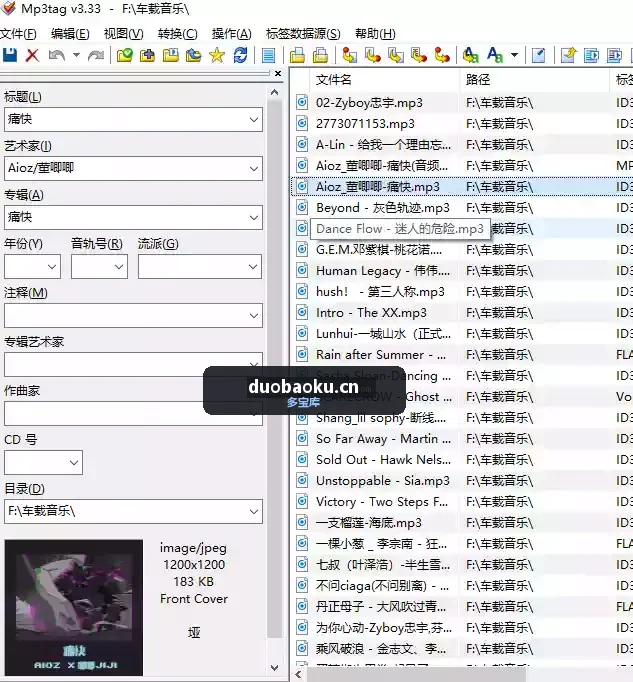
Task: Open the 操作(A) menu
Action: 231,33
